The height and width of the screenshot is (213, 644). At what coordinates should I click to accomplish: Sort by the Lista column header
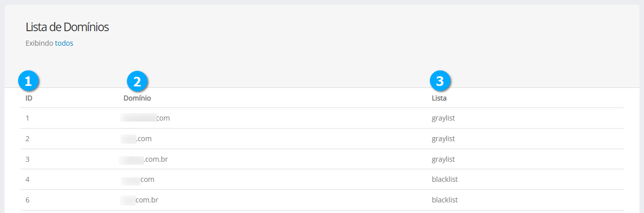coord(439,98)
